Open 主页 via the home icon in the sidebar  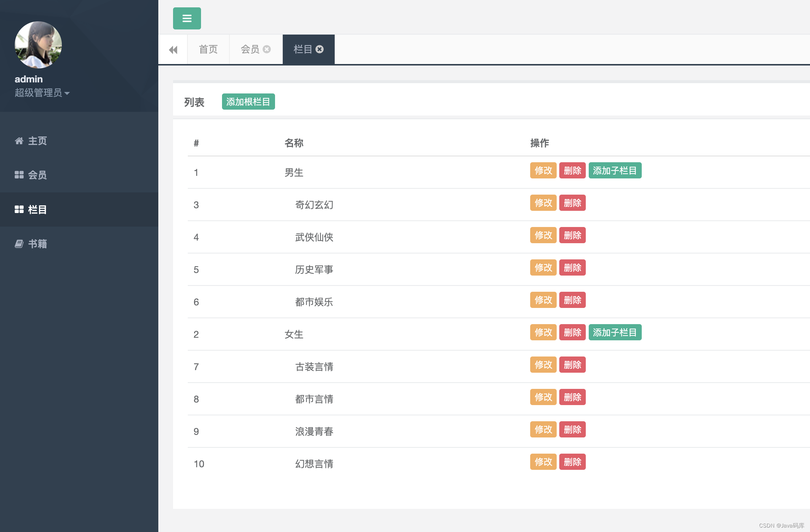[x=19, y=141]
